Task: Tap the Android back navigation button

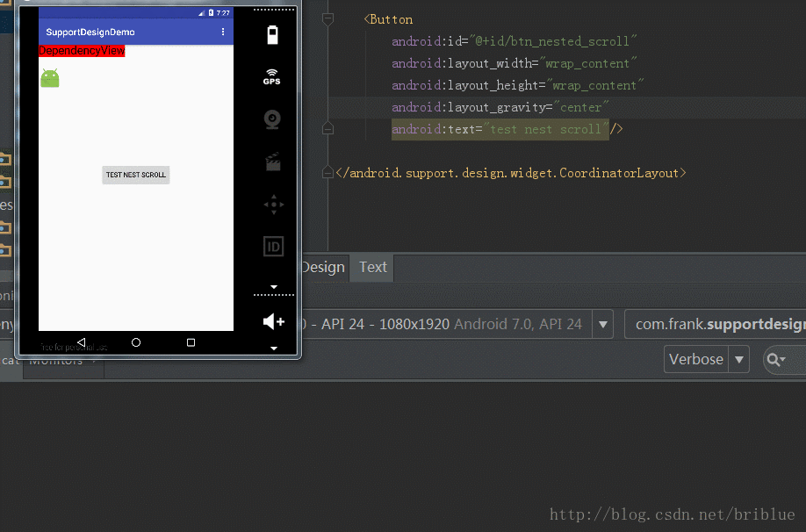Action: point(82,342)
